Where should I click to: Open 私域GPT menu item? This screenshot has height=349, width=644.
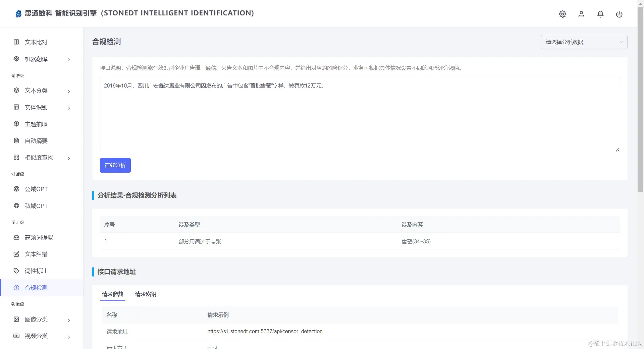click(42, 206)
